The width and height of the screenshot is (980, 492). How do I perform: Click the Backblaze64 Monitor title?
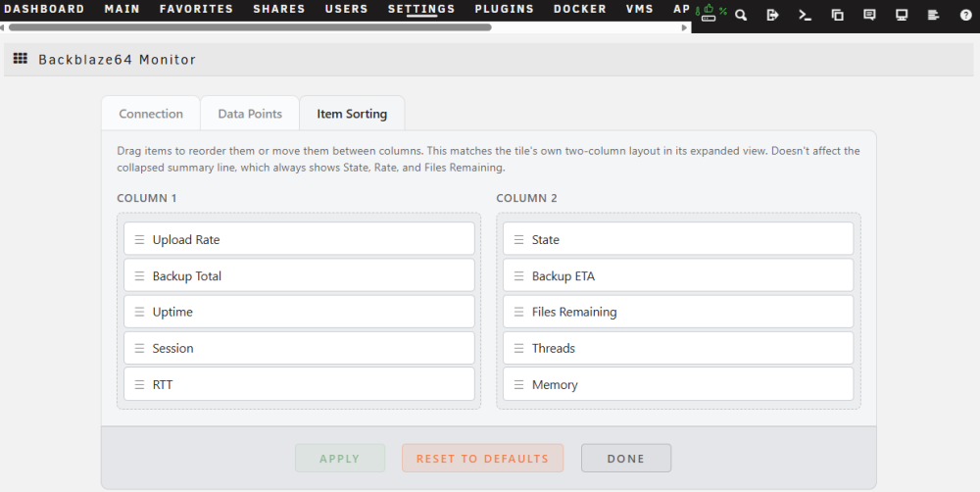tap(118, 60)
